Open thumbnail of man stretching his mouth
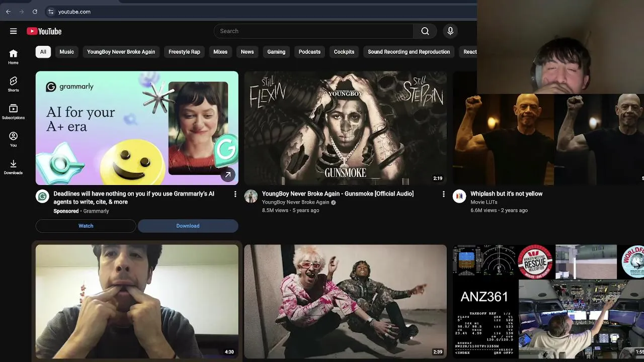This screenshot has width=644, height=362. click(x=137, y=302)
